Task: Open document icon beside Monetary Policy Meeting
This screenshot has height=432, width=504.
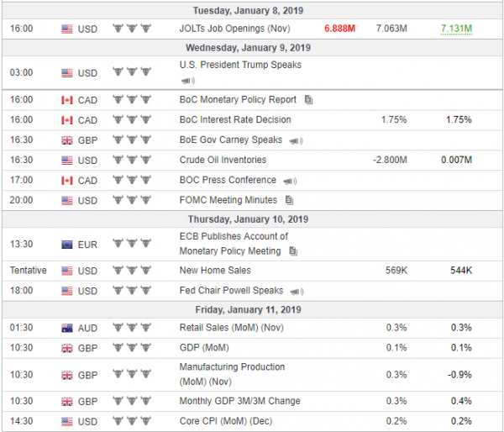Action: tap(293, 251)
